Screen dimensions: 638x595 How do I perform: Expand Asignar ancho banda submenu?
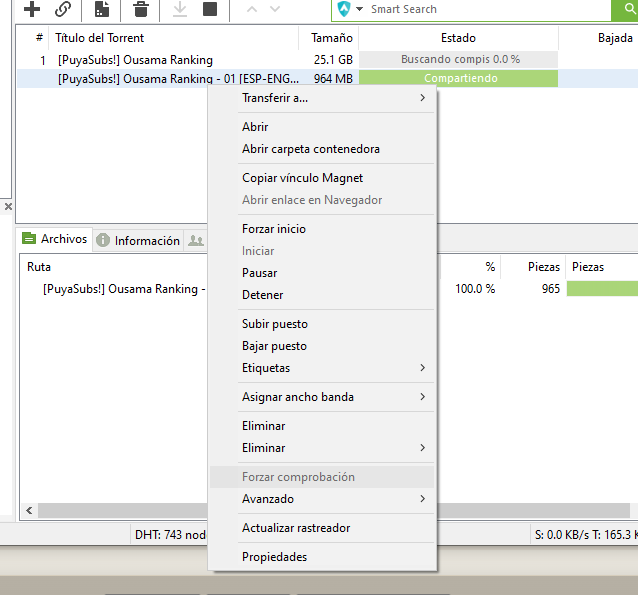click(322, 396)
